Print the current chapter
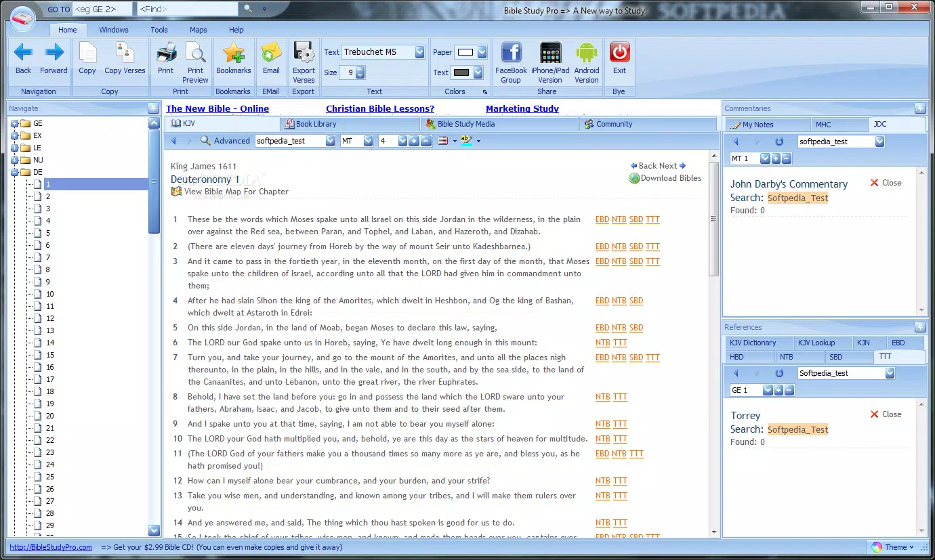The image size is (935, 560). (166, 58)
